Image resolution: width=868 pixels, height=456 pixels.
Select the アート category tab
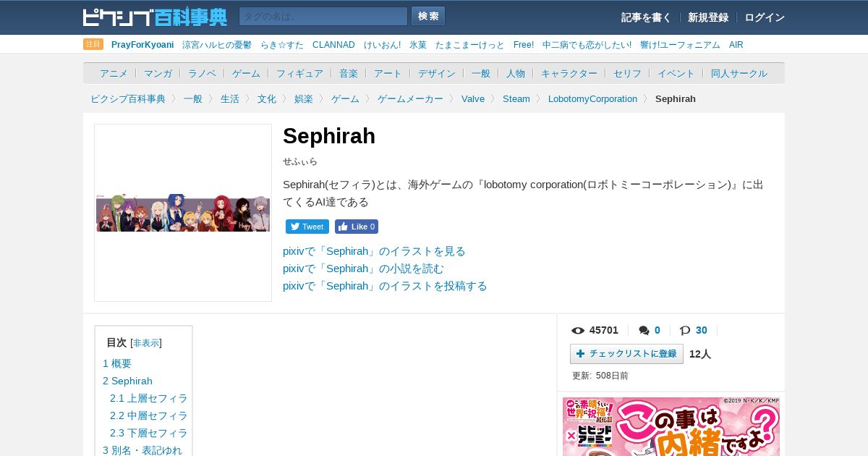click(388, 73)
